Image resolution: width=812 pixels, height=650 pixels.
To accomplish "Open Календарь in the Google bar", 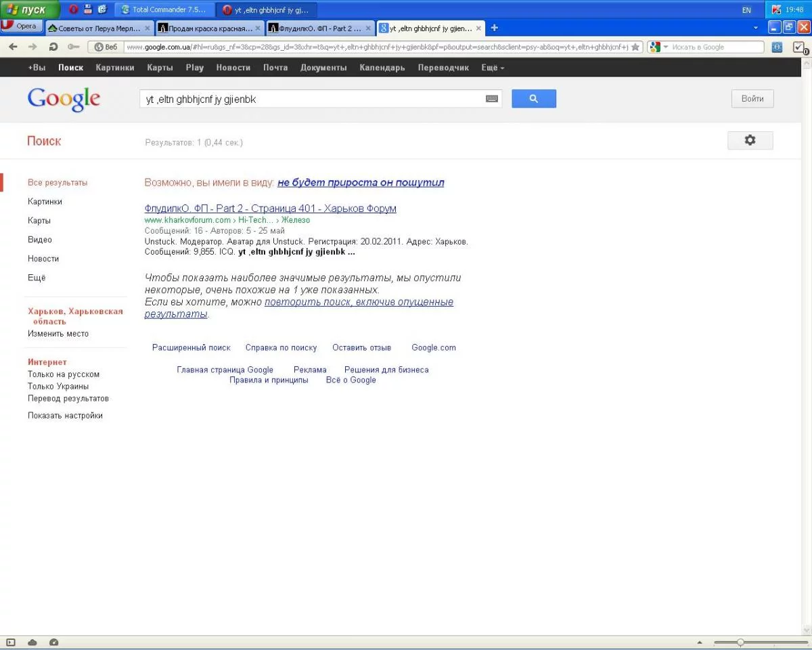I will click(x=382, y=68).
